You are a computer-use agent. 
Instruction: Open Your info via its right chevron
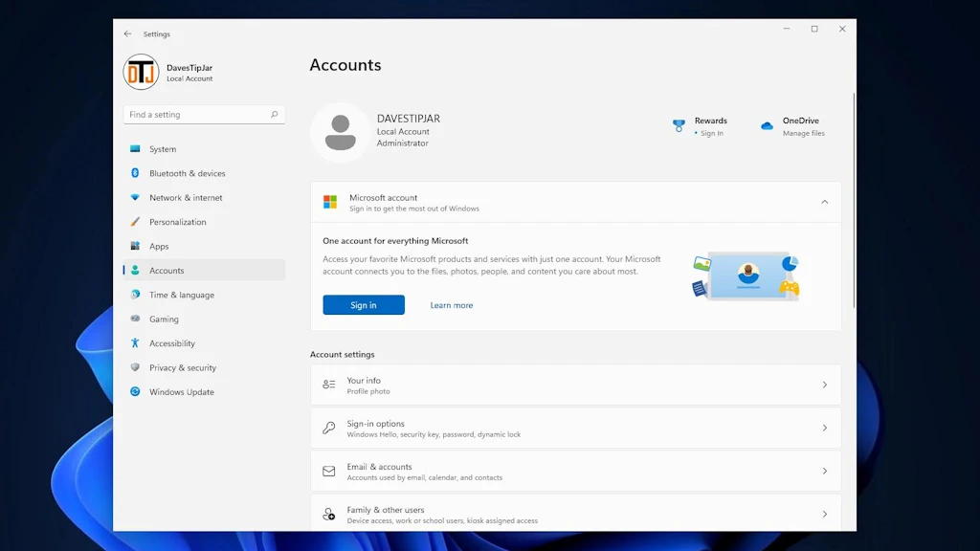[x=824, y=385]
